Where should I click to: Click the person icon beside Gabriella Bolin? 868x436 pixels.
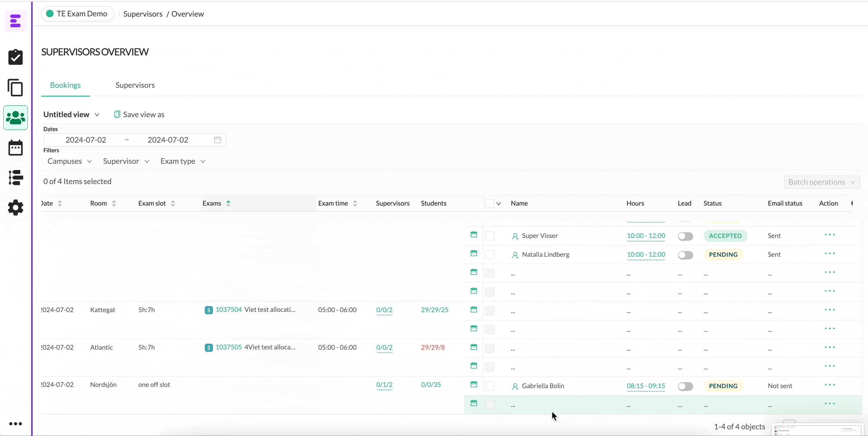tap(515, 386)
